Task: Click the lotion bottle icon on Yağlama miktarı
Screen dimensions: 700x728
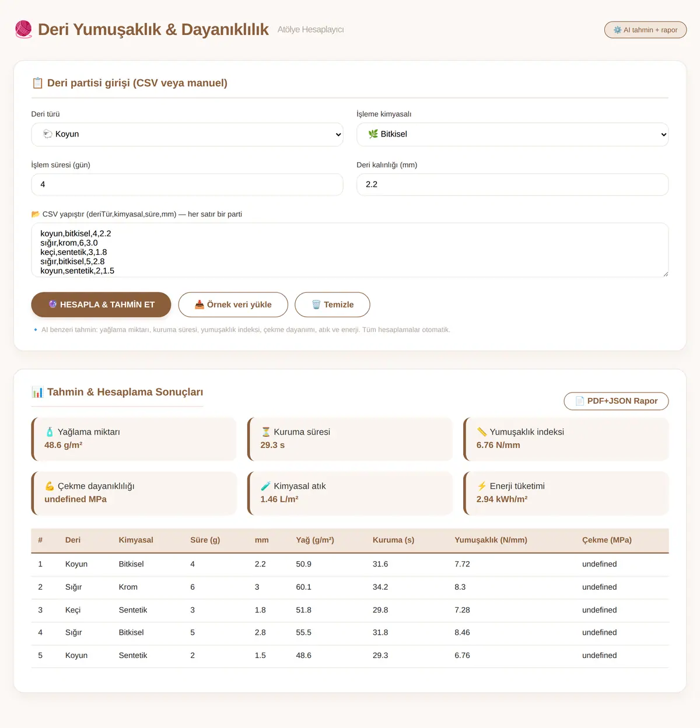Action: (50, 432)
